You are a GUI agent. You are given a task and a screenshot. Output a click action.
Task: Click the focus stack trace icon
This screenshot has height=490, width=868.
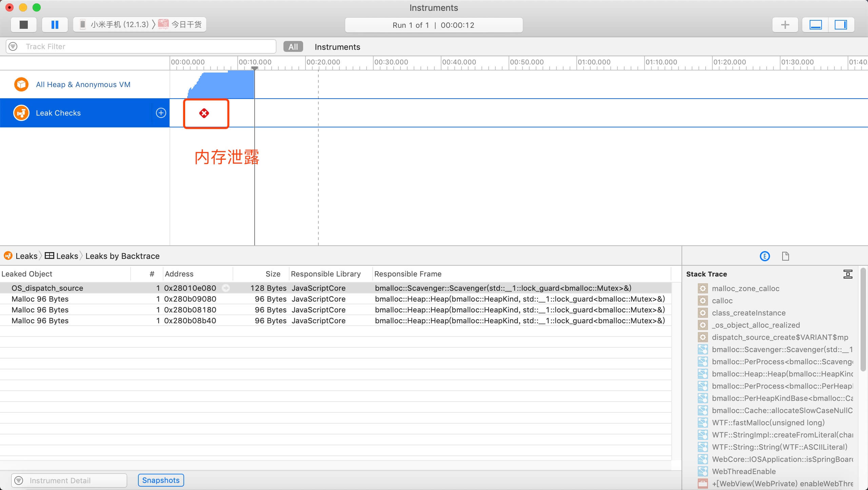coord(848,274)
